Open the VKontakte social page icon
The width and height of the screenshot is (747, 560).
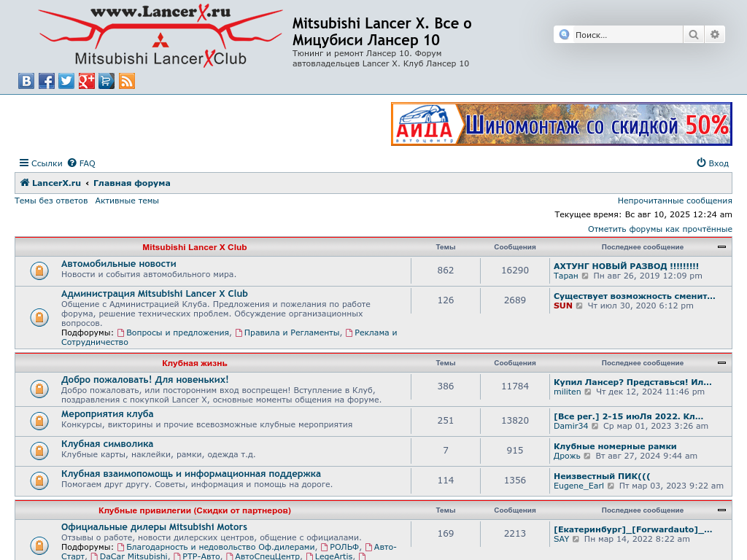coord(26,81)
